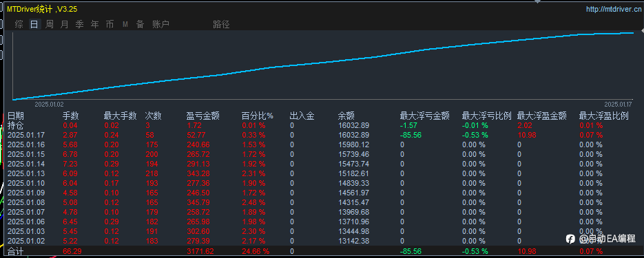Click the 余额 column header

pyautogui.click(x=346, y=116)
